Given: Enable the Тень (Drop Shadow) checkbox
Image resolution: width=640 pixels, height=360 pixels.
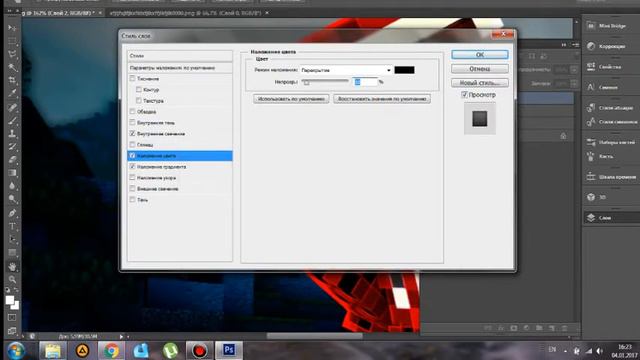Looking at the screenshot, I should coord(132,200).
